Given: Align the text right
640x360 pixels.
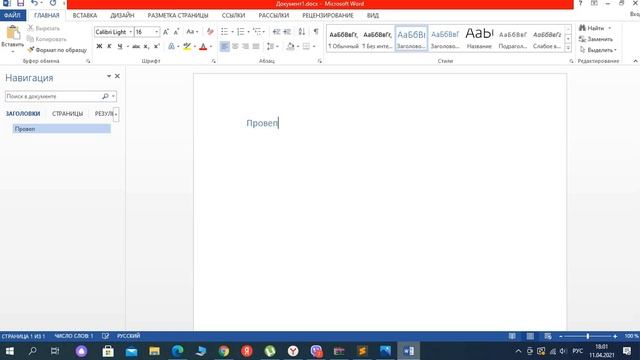Looking at the screenshot, I should click(245, 47).
